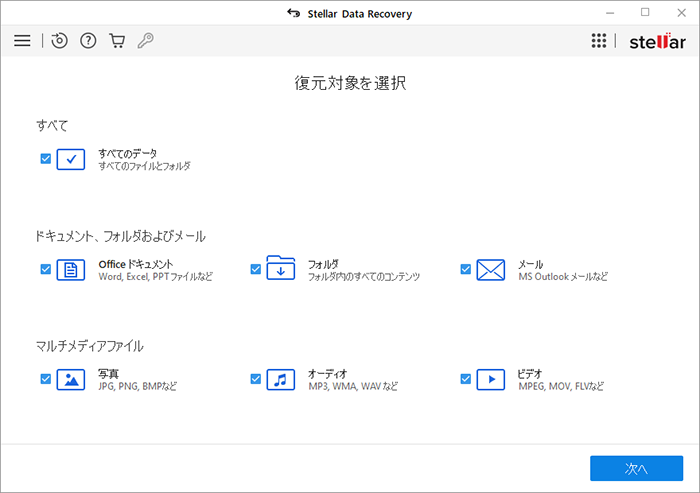Viewport: 700px width, 493px height.
Task: Click the shopping cart buy icon
Action: [x=117, y=41]
